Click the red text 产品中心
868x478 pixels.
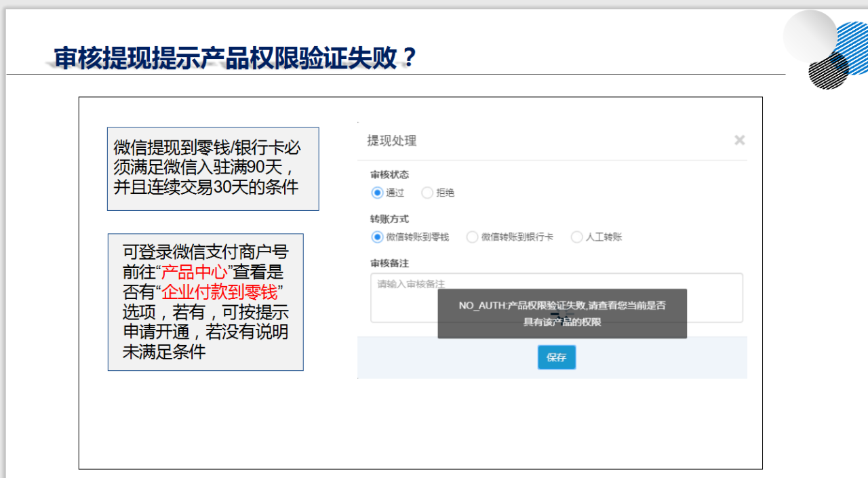[194, 273]
